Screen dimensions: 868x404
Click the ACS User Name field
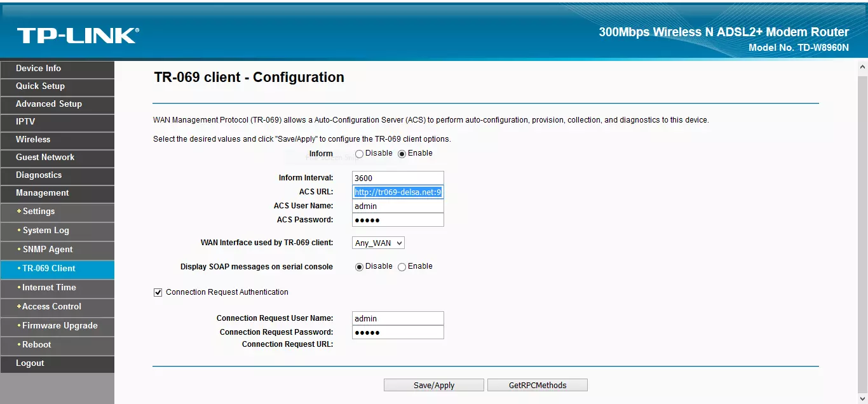pyautogui.click(x=398, y=206)
